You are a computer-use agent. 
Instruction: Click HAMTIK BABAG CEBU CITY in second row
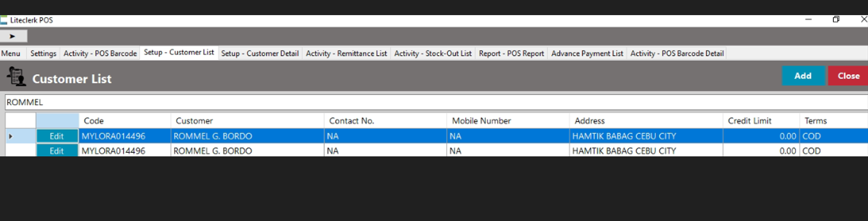(624, 151)
